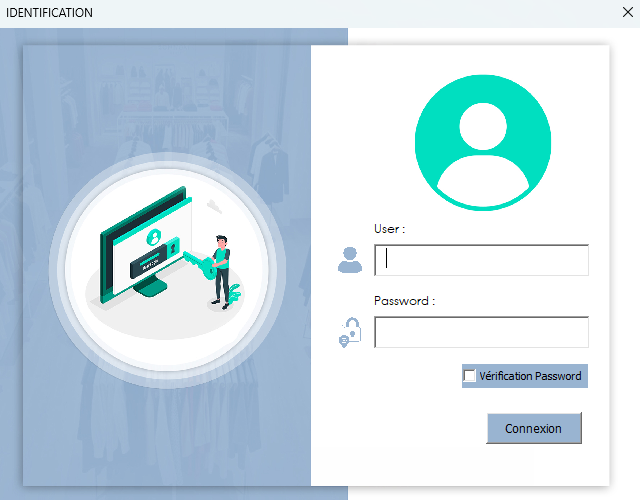640x500 pixels.
Task: Enable the Vérification Password checkbox
Action: tap(470, 376)
